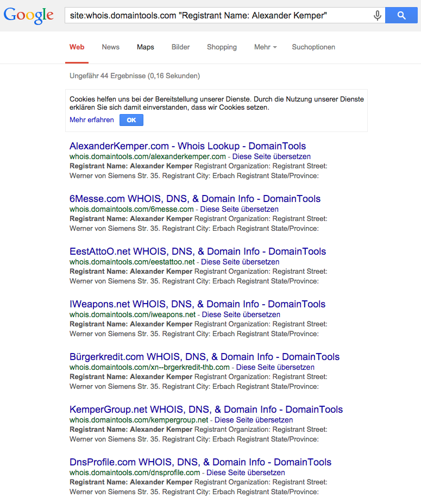The height and width of the screenshot is (504, 421).
Task: Open AlexanderKemper.com Whois Lookup result
Action: pyautogui.click(x=187, y=146)
